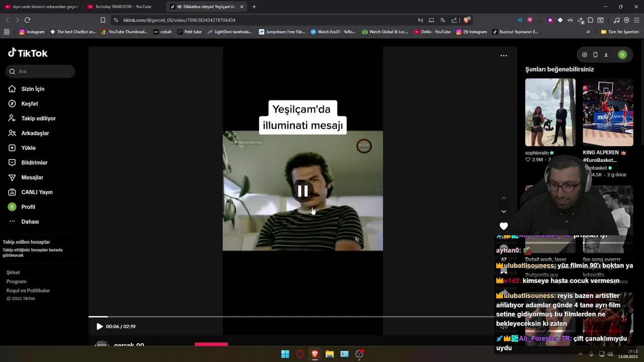644x362 pixels.
Task: Bookmark this page with bookmark icon
Action: [x=103, y=20]
